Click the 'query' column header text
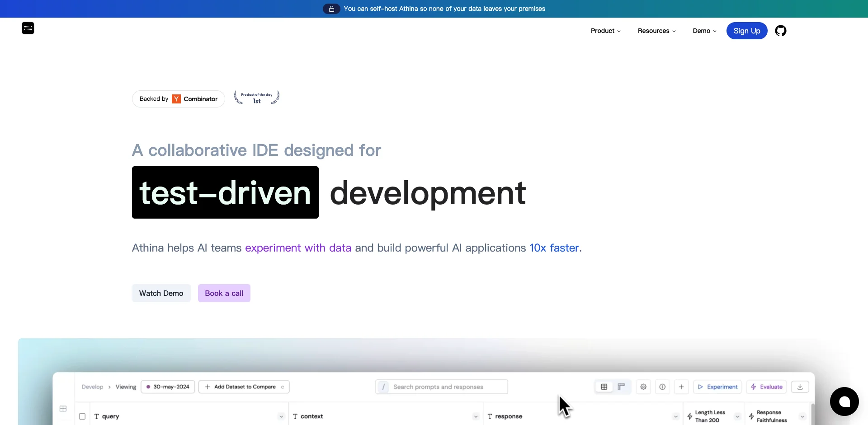Viewport: 868px width, 425px height. pos(111,416)
